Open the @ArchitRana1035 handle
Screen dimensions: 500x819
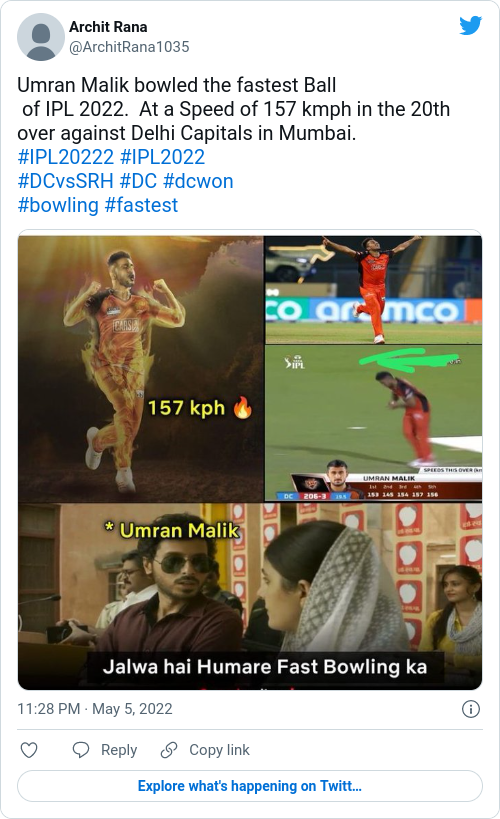[129, 47]
